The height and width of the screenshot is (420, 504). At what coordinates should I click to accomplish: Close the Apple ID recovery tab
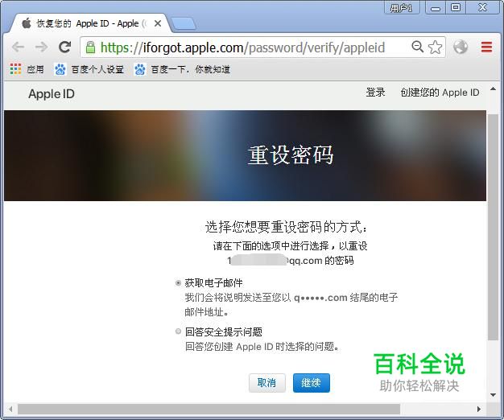click(158, 23)
